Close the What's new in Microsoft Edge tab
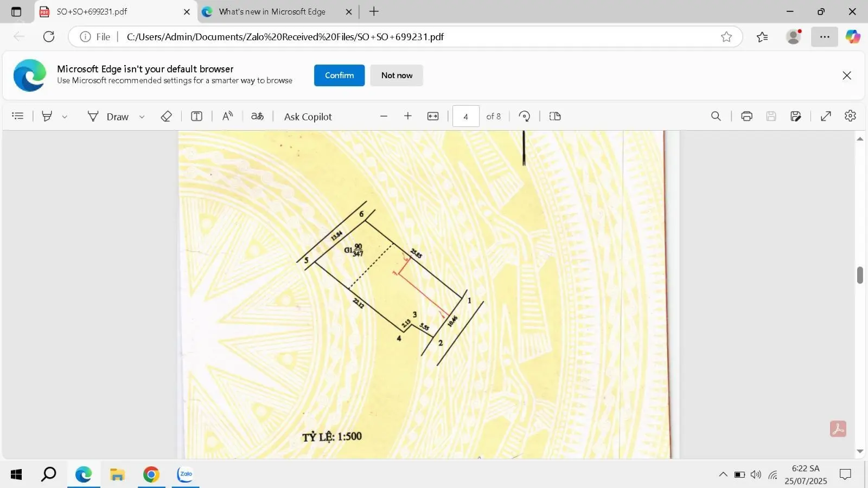 349,11
